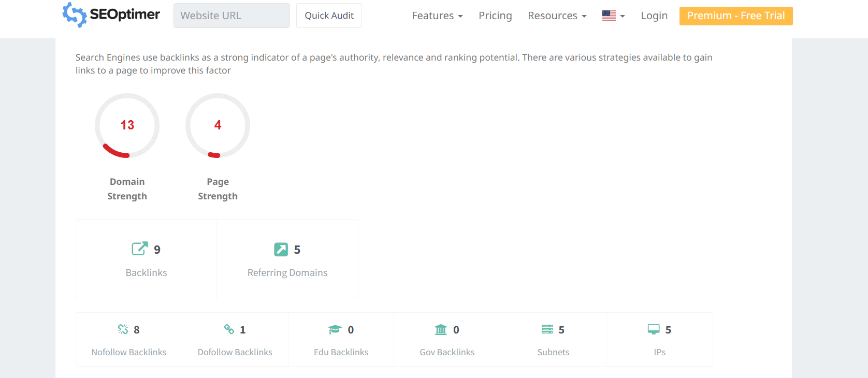This screenshot has width=868, height=378.
Task: Open the Pricing page
Action: tap(495, 16)
